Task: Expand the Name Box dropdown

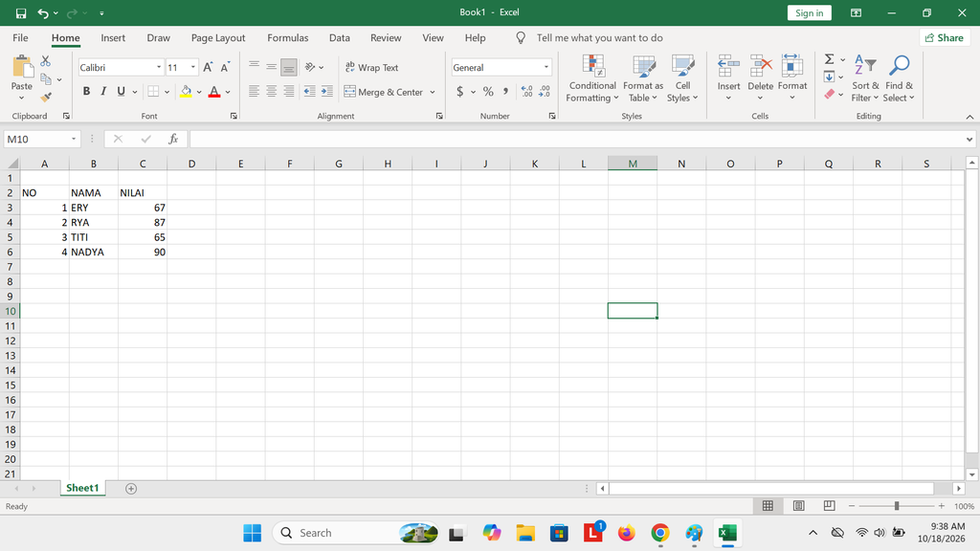Action: click(74, 139)
